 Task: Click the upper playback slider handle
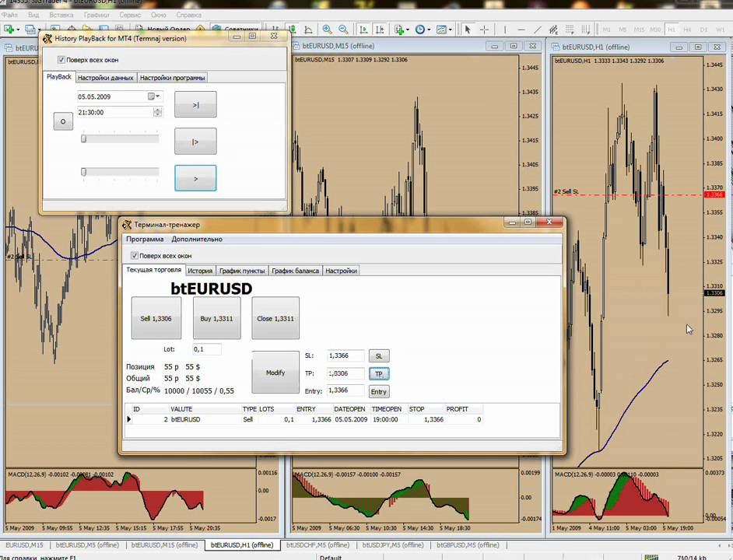tap(84, 138)
